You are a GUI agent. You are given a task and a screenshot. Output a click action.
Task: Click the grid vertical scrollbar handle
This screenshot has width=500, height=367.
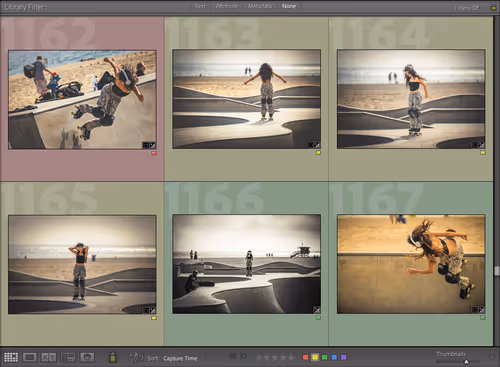pos(497,271)
